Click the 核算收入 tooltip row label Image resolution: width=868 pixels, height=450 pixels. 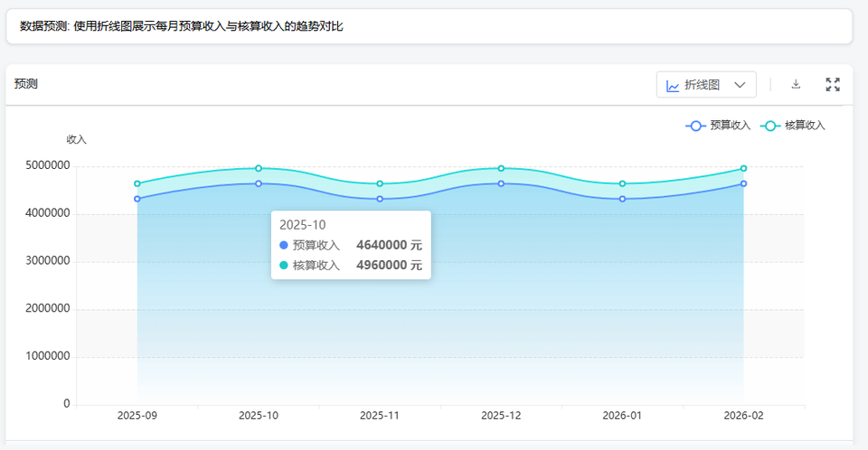tap(316, 266)
